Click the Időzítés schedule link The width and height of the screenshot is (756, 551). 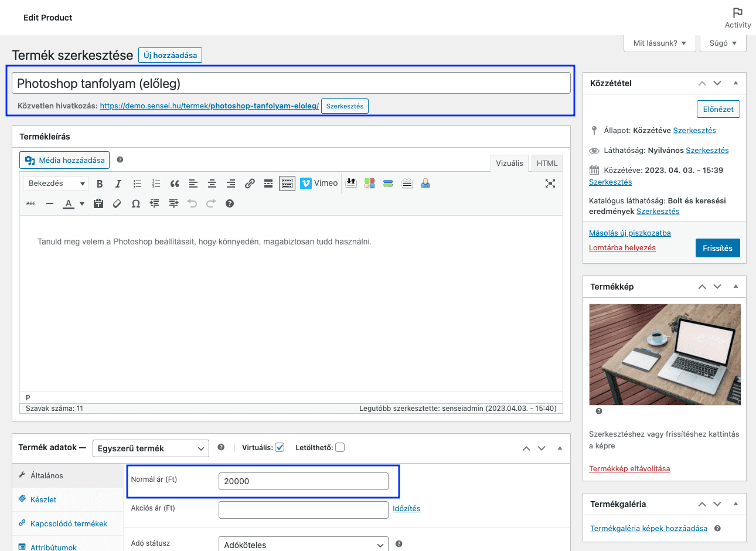(x=407, y=508)
